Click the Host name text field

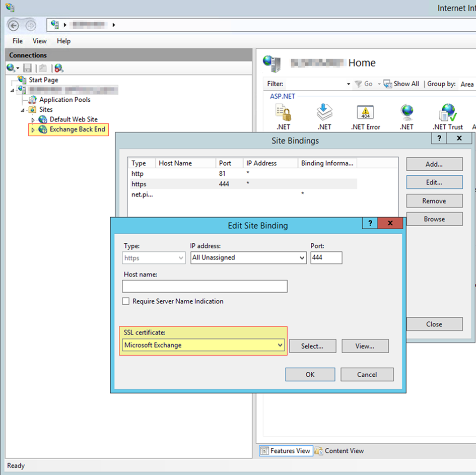pos(205,286)
